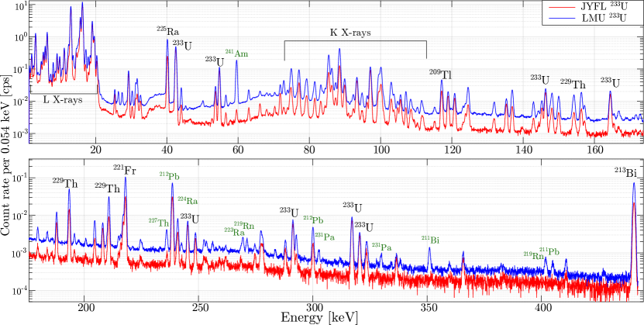Click the green 241Am peak label
The width and height of the screenshot is (644, 325).
(x=236, y=54)
